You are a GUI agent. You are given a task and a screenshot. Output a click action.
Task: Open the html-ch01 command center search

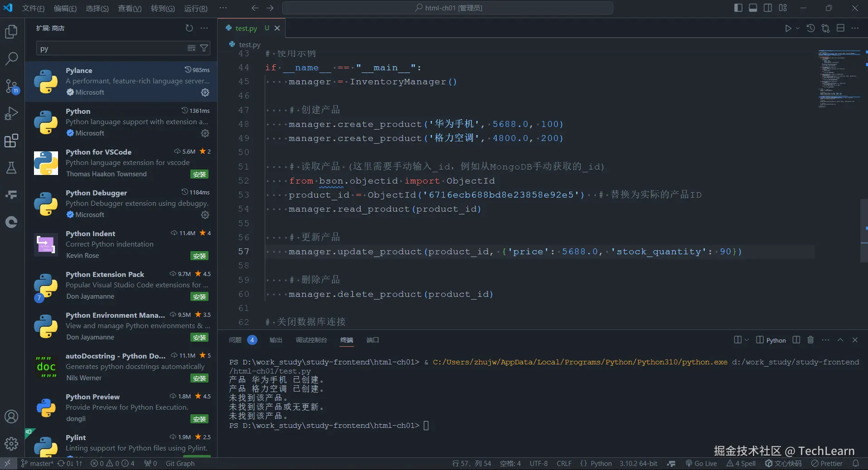[x=447, y=8]
